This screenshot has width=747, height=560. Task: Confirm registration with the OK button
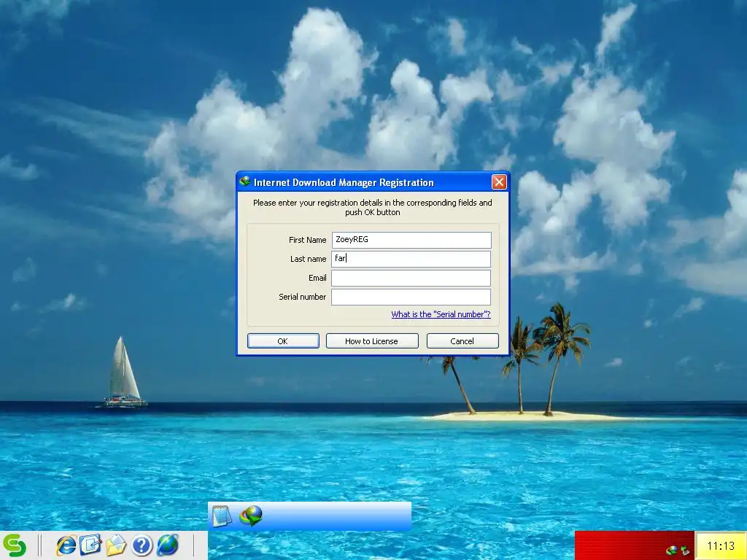(x=283, y=341)
